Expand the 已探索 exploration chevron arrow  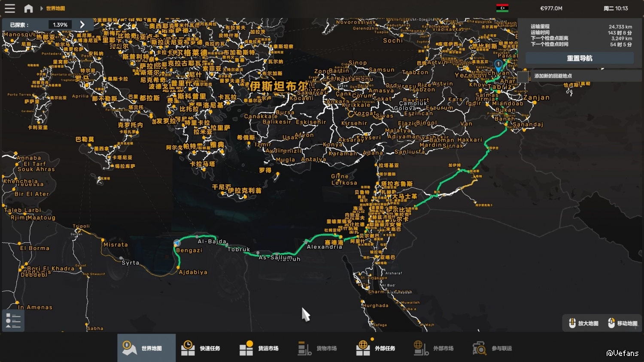82,24
